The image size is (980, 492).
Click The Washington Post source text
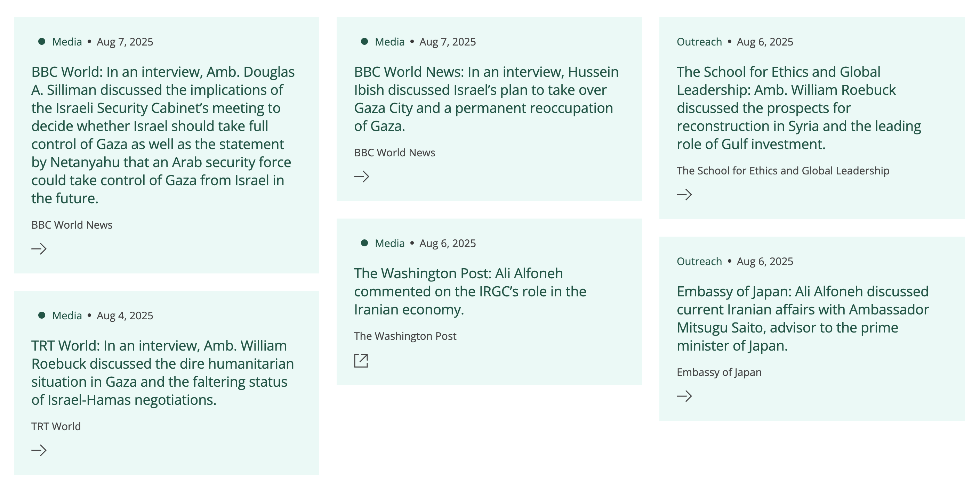click(405, 336)
